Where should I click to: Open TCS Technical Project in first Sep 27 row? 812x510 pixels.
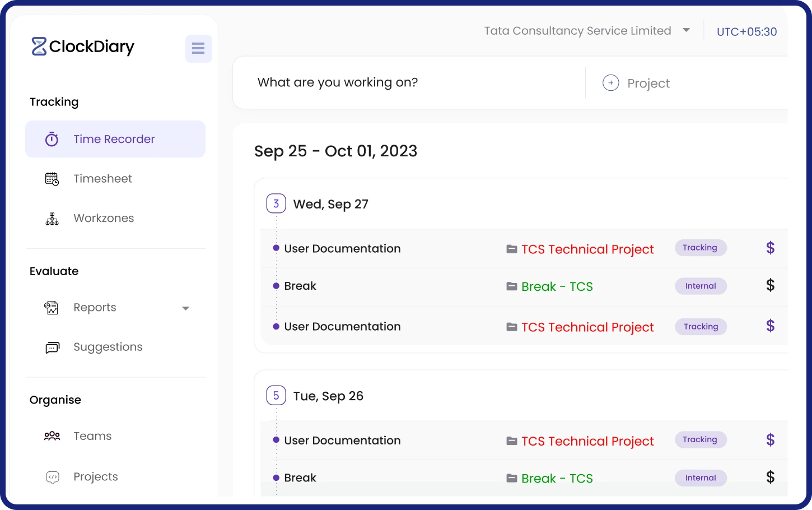click(587, 249)
